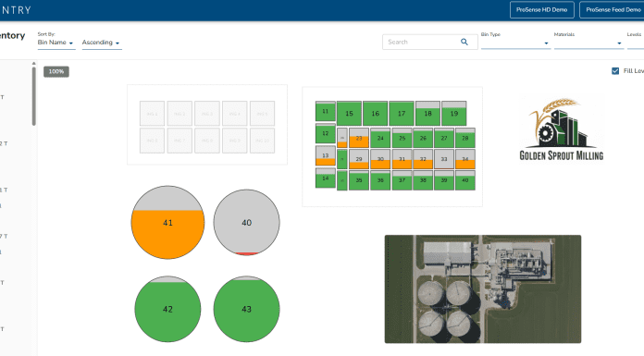Open the Sort By Bin Name dropdown
This screenshot has width=644, height=356.
click(56, 43)
